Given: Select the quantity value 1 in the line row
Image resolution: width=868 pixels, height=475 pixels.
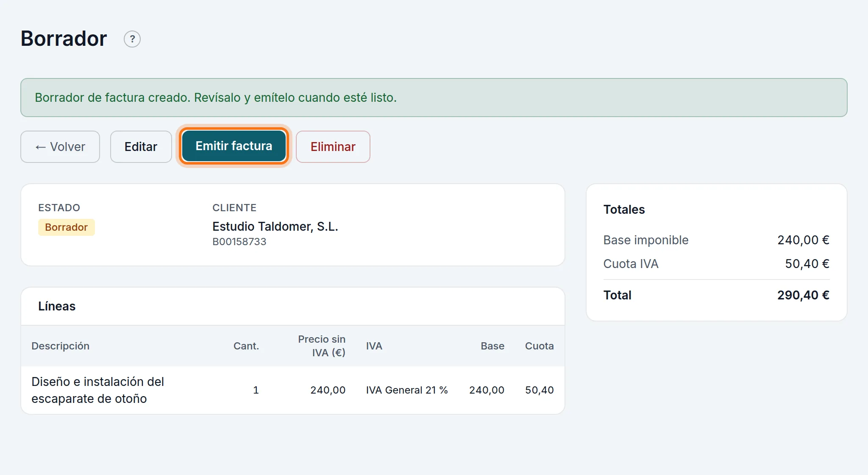Looking at the screenshot, I should click(x=256, y=390).
